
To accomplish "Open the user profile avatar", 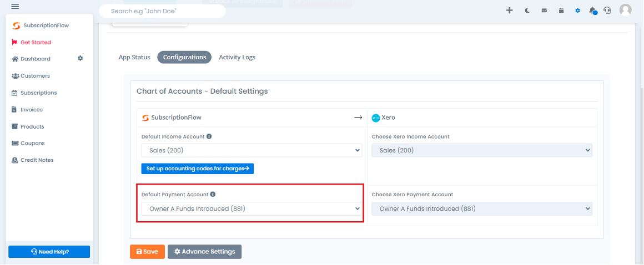I will (625, 10).
